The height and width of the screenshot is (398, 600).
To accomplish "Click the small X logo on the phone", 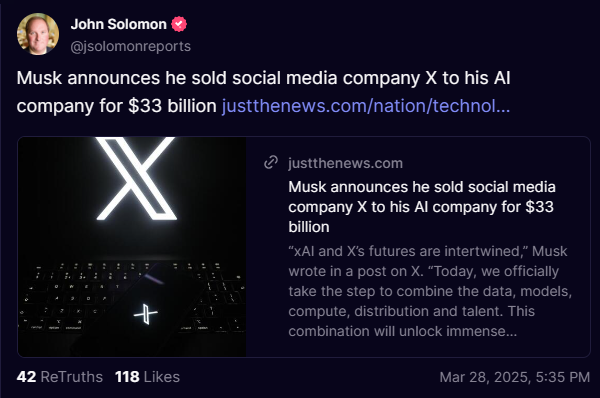I will point(146,314).
